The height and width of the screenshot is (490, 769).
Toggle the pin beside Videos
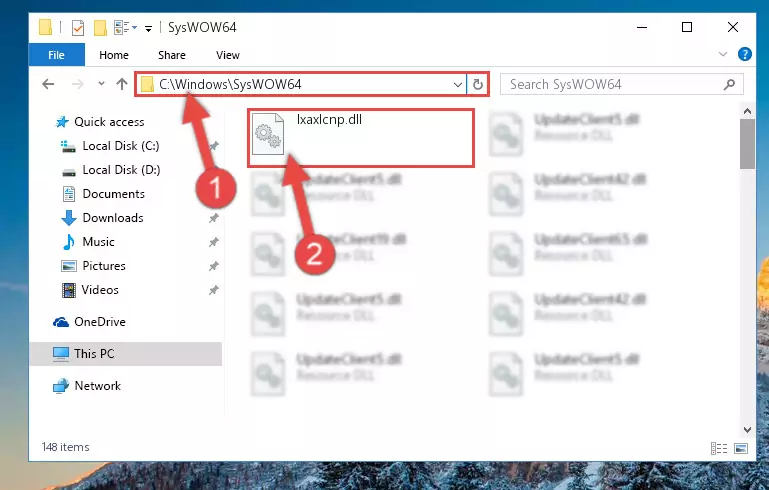pyautogui.click(x=213, y=290)
